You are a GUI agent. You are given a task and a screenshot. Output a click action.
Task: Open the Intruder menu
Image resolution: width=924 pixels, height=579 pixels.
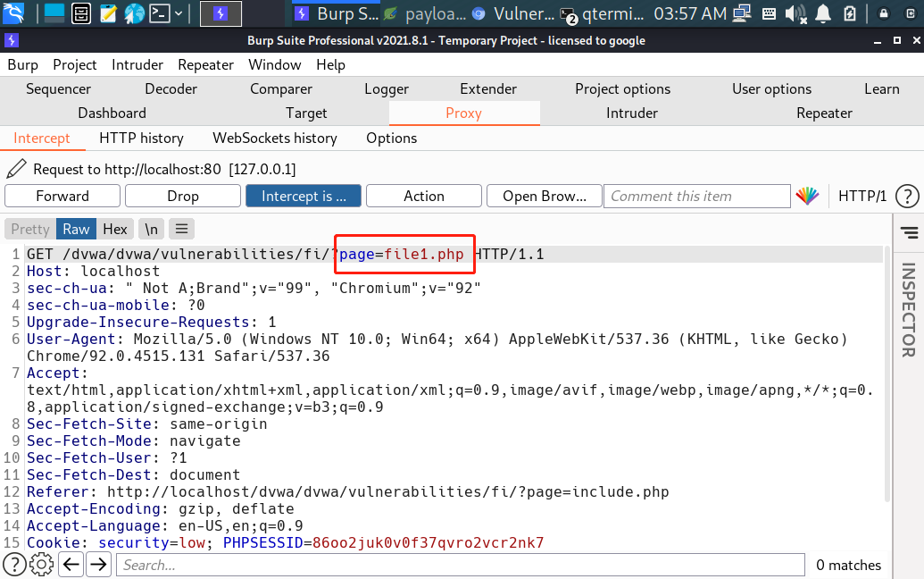(x=137, y=65)
